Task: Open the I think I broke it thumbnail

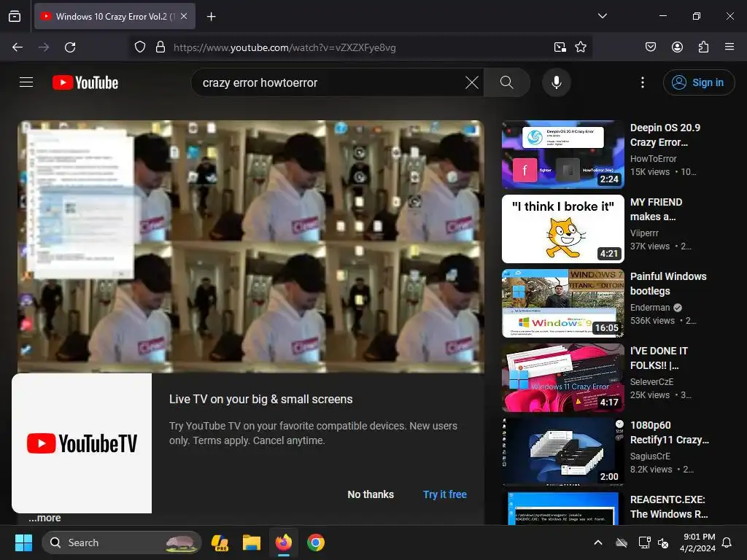Action: [562, 228]
